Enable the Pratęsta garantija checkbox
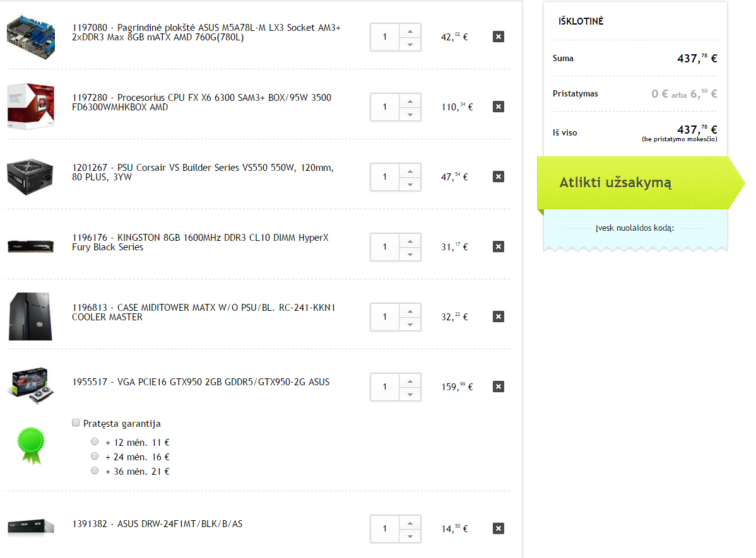 [x=76, y=422]
